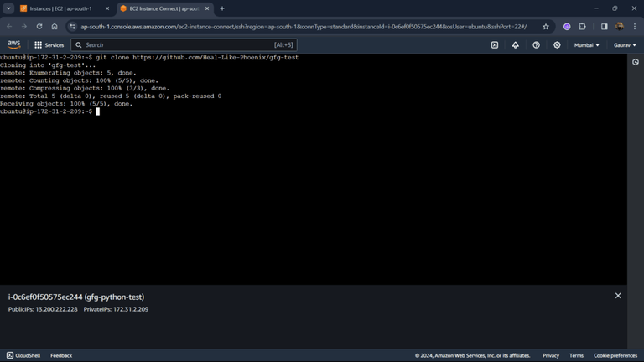
Task: Focus the AWS console Search field
Action: click(x=184, y=45)
